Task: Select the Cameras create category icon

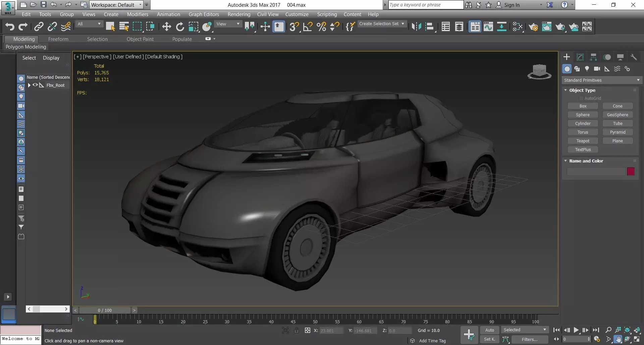Action: point(597,69)
